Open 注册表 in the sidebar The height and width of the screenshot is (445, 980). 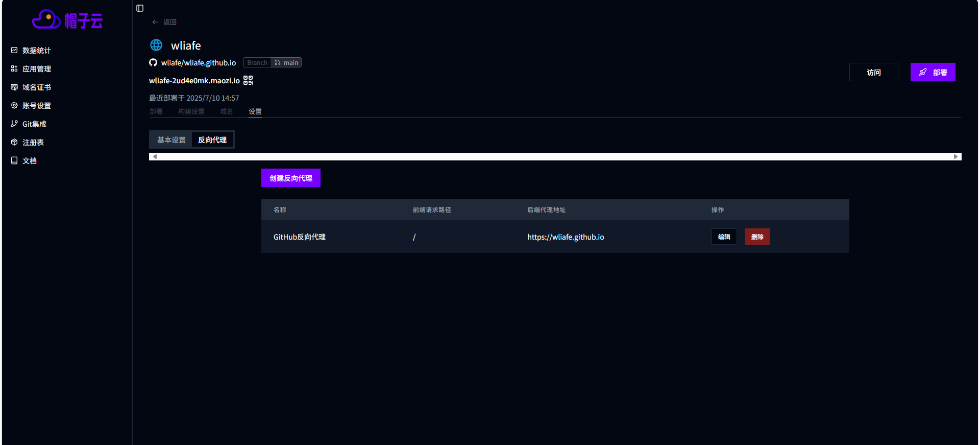[33, 143]
